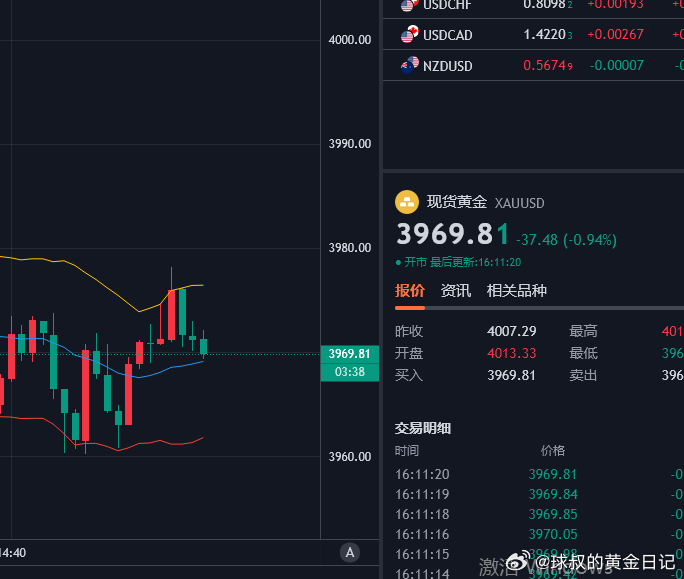Click the 3990.00 price axis label
The width and height of the screenshot is (684, 579).
coord(350,144)
